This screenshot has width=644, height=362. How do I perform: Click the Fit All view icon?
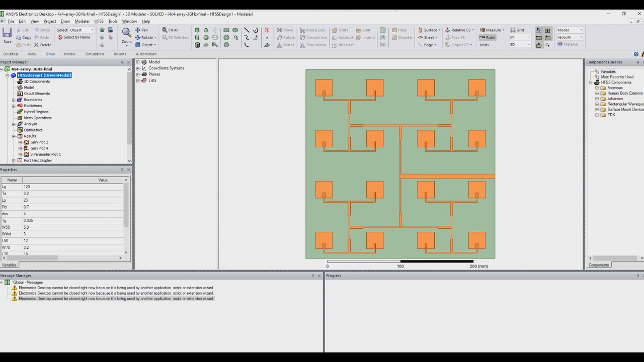[170, 30]
